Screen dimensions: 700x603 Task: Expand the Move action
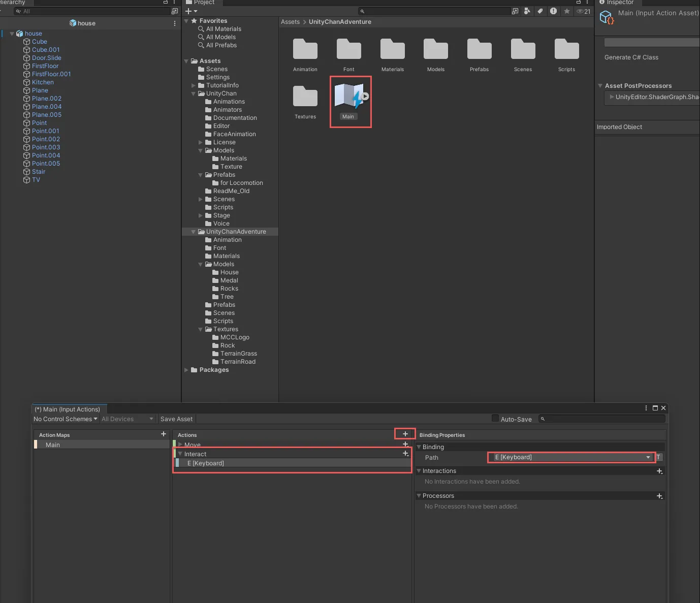(180, 445)
